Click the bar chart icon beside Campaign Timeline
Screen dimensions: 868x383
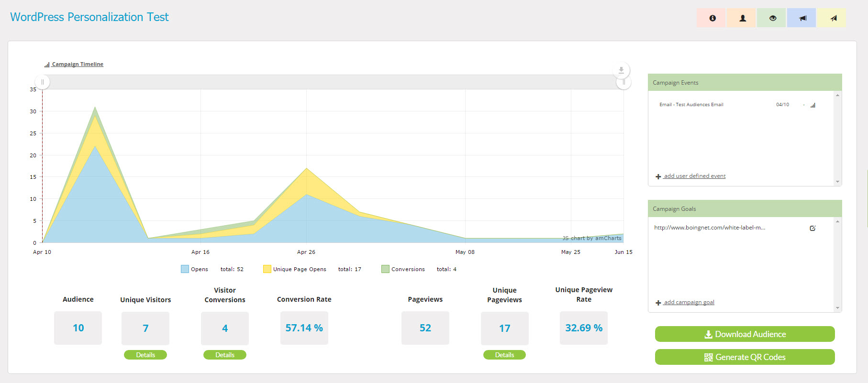tap(47, 65)
